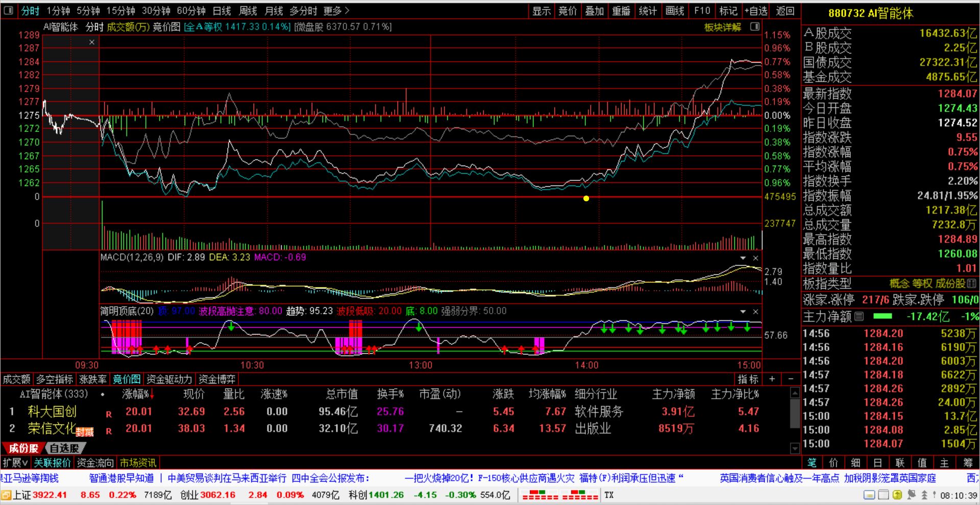This screenshot has width=980, height=505.
Task: Select the 资金驱动力 tab
Action: [x=169, y=379]
